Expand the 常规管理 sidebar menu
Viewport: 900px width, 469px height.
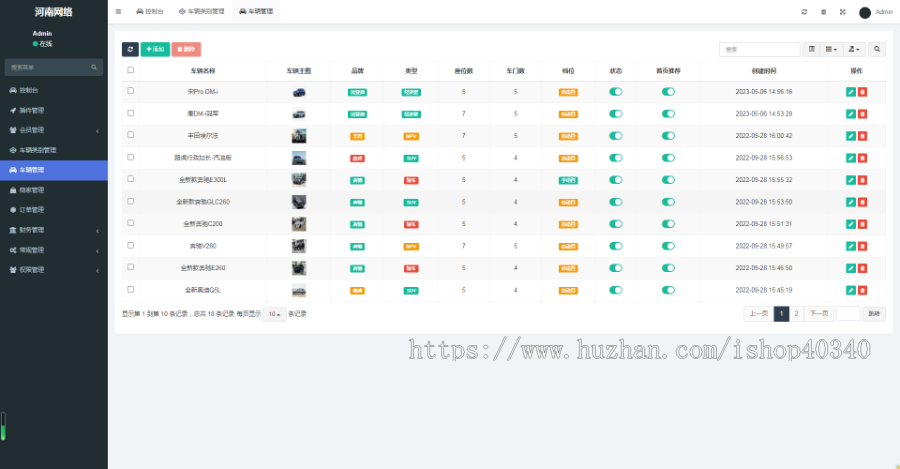pyautogui.click(x=54, y=250)
